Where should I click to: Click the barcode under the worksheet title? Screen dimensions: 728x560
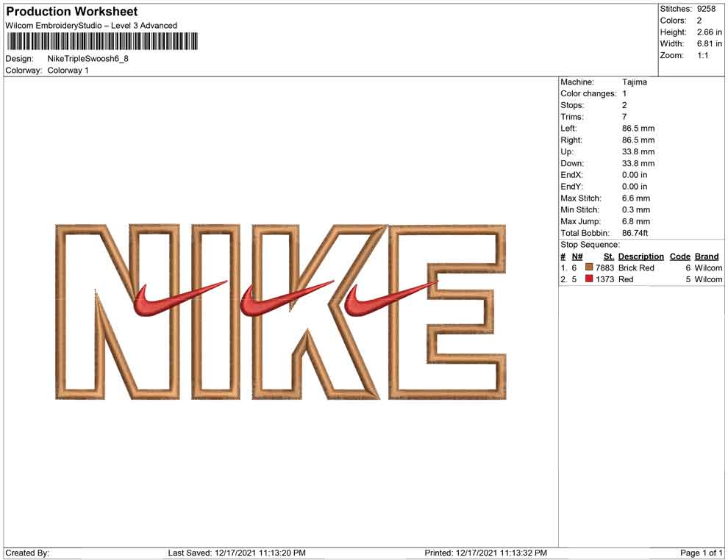click(x=102, y=42)
